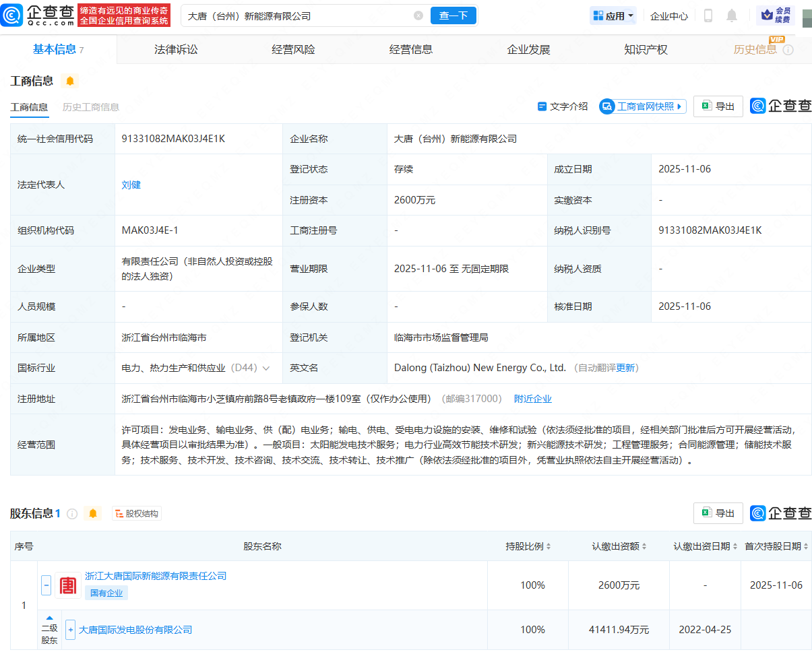Switch to the 法律诉讼 tab

[176, 49]
